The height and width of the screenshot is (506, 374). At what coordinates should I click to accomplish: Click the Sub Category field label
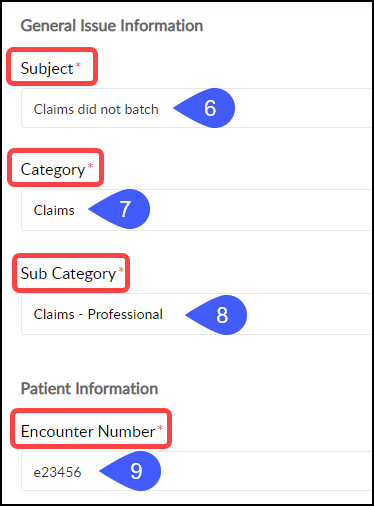(x=68, y=274)
